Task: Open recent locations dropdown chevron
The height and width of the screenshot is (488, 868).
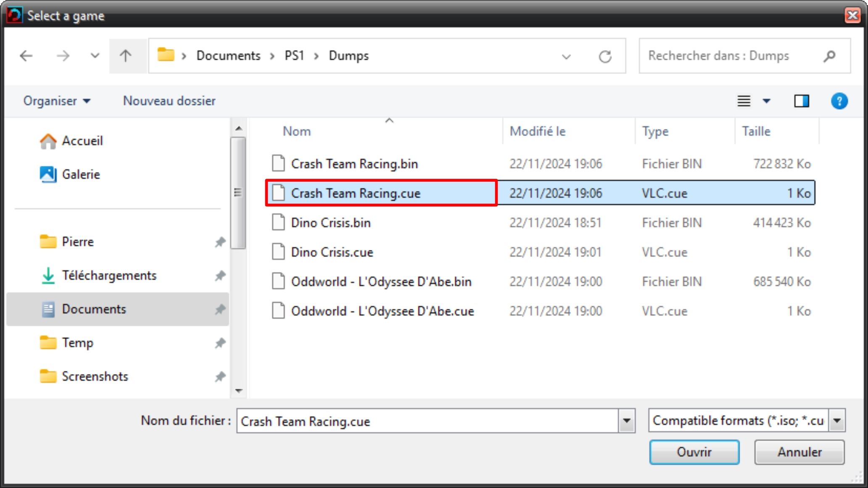Action: [x=95, y=56]
